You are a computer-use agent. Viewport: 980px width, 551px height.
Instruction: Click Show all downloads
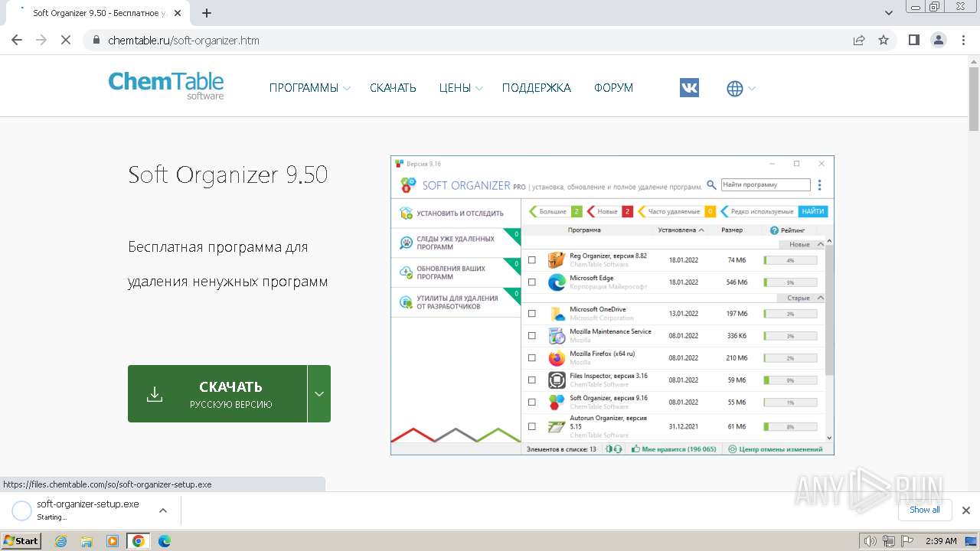click(924, 510)
